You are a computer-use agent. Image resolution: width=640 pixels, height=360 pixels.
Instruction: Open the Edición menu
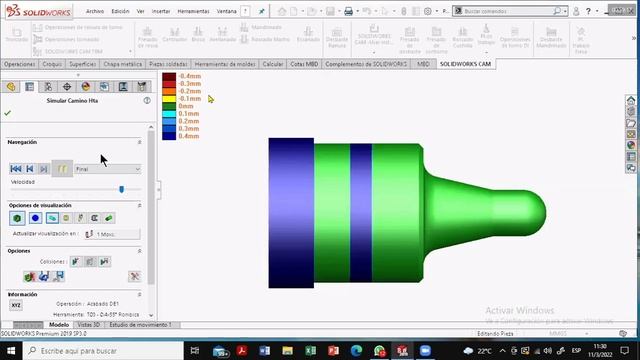point(120,11)
